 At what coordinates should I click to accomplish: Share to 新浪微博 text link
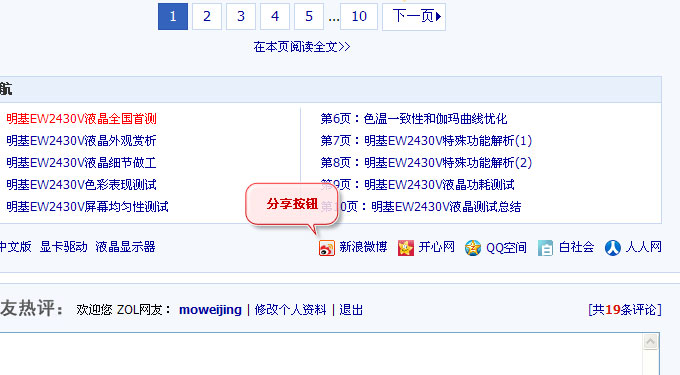[363, 247]
